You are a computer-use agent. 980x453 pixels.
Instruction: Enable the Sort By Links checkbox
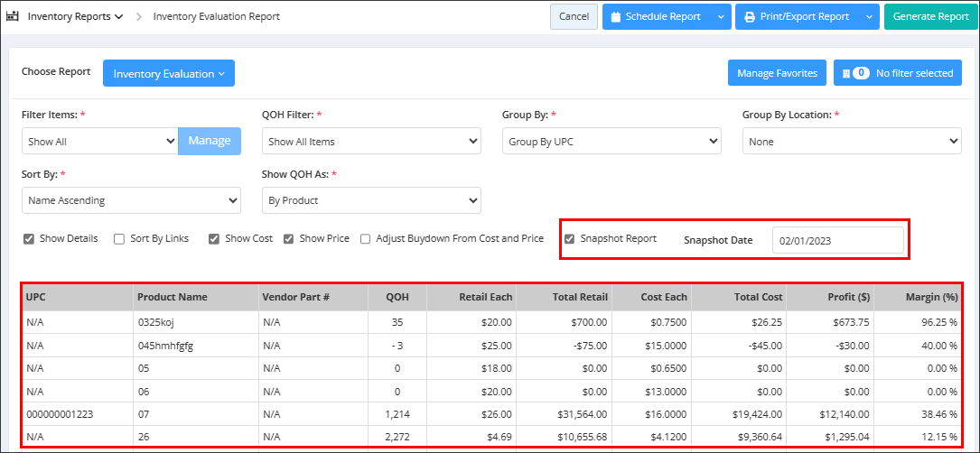tap(118, 239)
